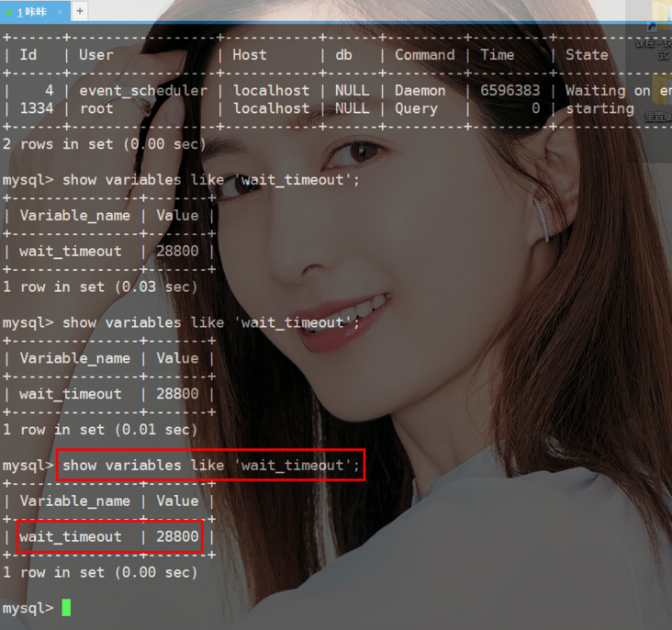The image size is (672, 630).
Task: Click the time value '6596383'
Action: 510,91
